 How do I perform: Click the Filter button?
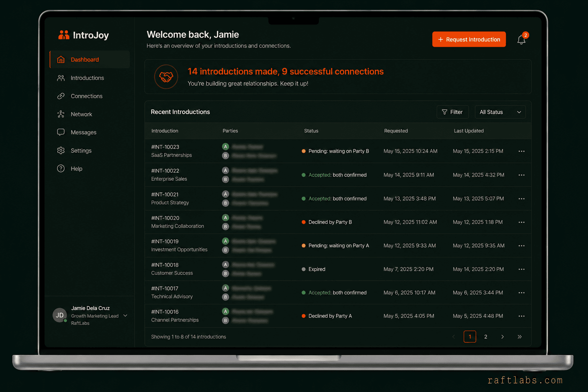452,112
